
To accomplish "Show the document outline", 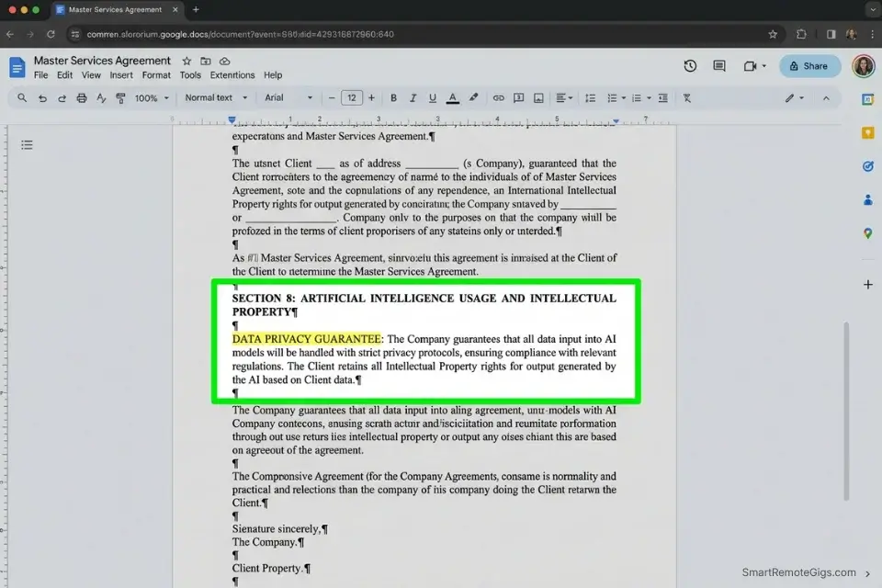I will pos(27,145).
